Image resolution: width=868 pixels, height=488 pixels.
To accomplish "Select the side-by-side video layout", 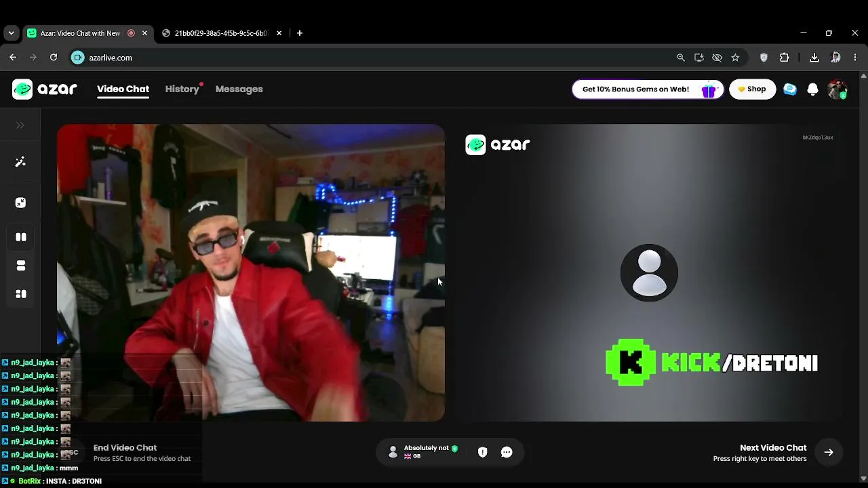I will (x=21, y=237).
